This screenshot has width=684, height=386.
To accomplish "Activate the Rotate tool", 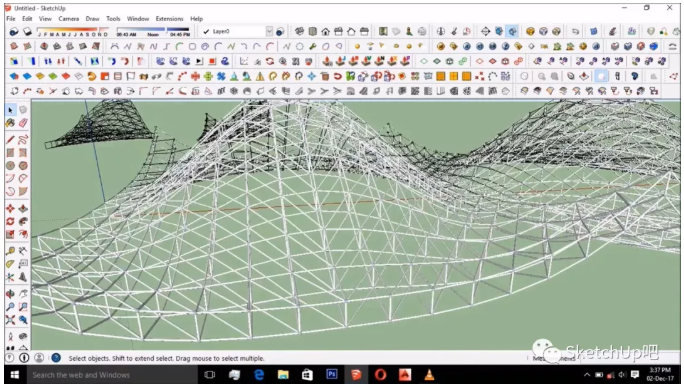I will (x=10, y=222).
